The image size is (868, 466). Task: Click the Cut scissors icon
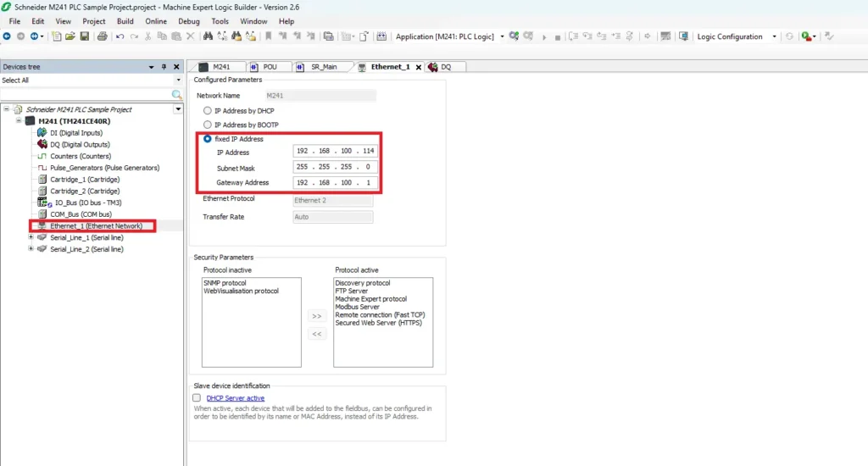click(x=147, y=36)
